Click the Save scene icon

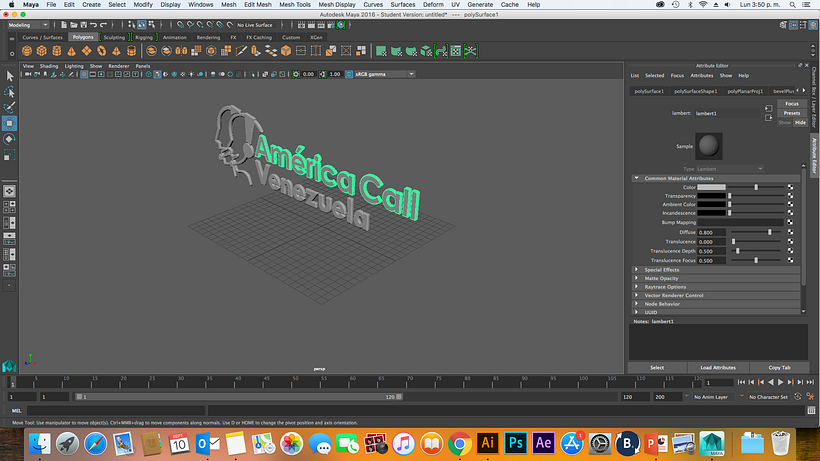pos(84,25)
